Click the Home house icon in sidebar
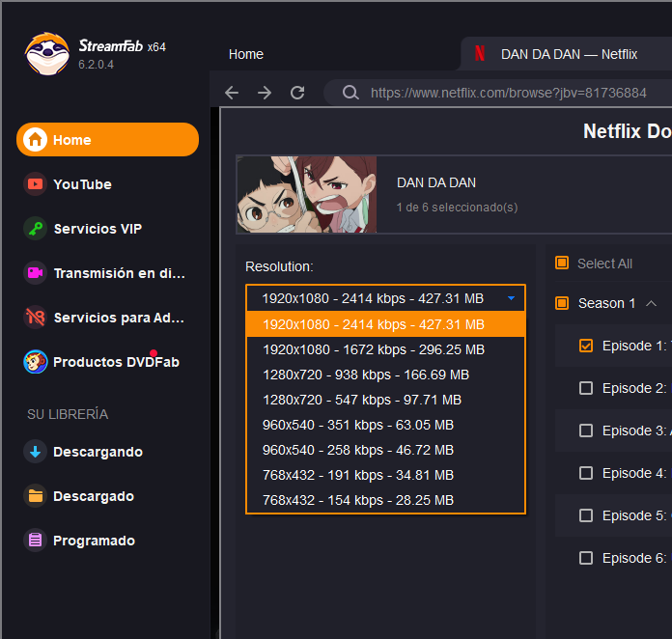 (x=35, y=140)
